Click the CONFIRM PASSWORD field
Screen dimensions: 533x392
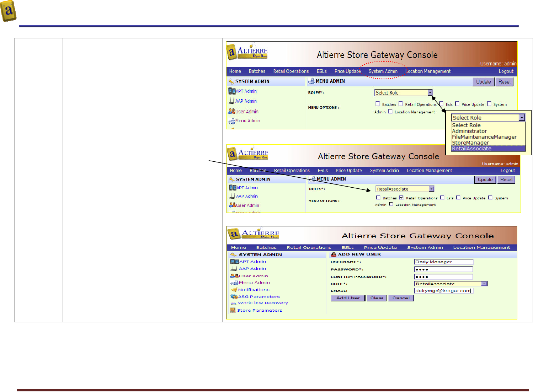tap(444, 277)
